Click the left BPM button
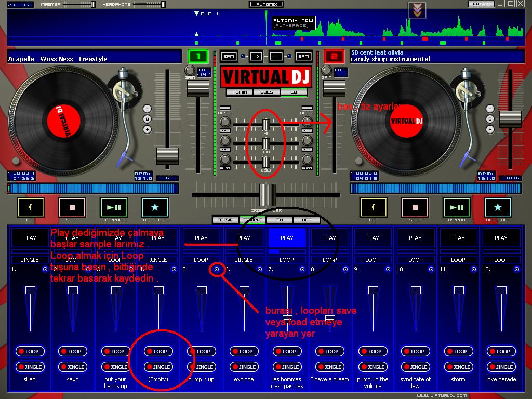The width and height of the screenshot is (532, 399). click(229, 56)
